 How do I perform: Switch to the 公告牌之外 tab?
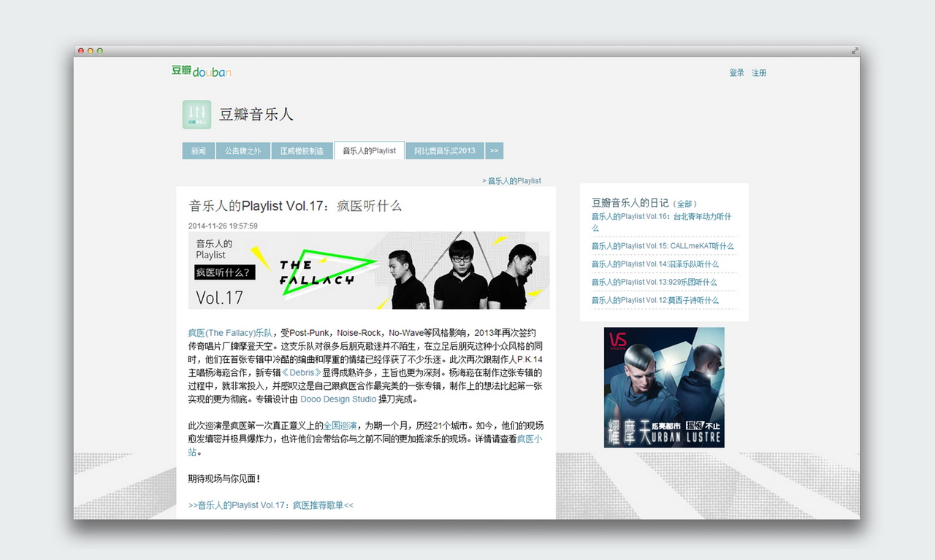click(243, 151)
